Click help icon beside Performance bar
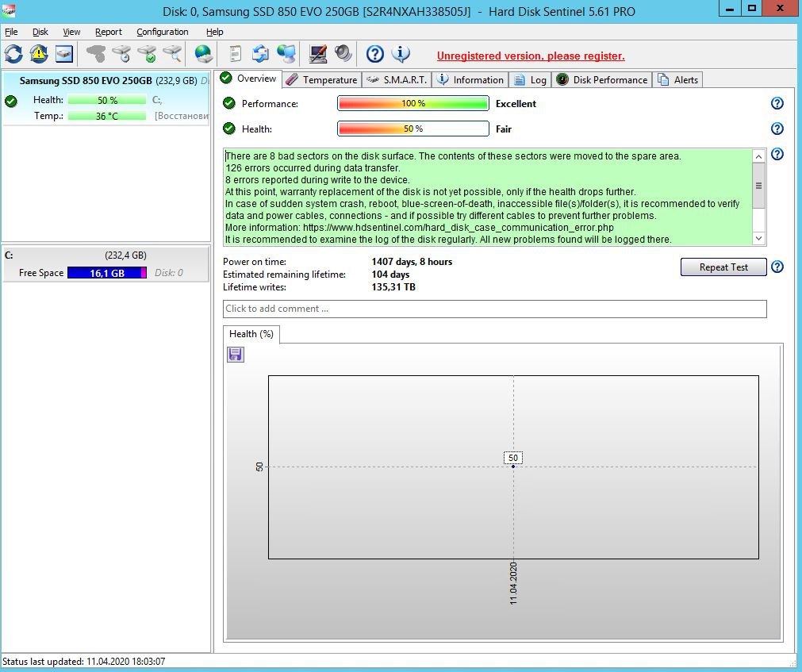This screenshot has height=672, width=802. coord(777,103)
